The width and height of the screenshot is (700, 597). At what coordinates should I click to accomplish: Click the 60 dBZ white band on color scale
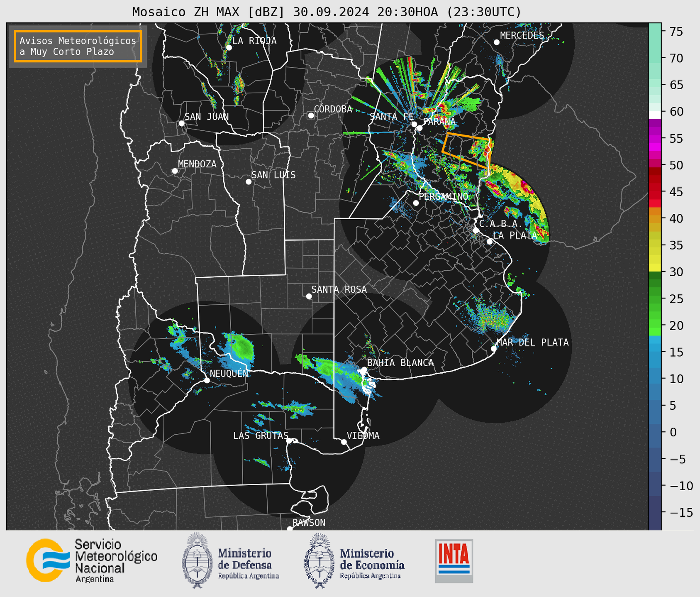click(655, 115)
